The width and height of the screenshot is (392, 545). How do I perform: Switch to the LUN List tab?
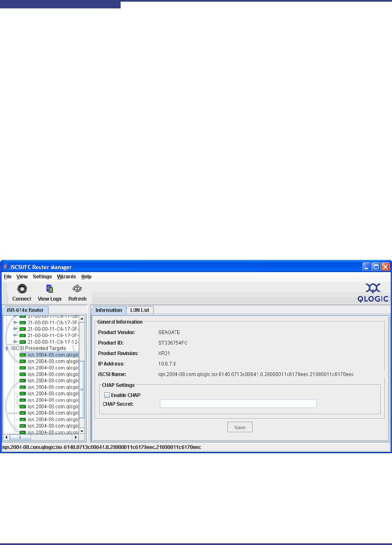140,310
